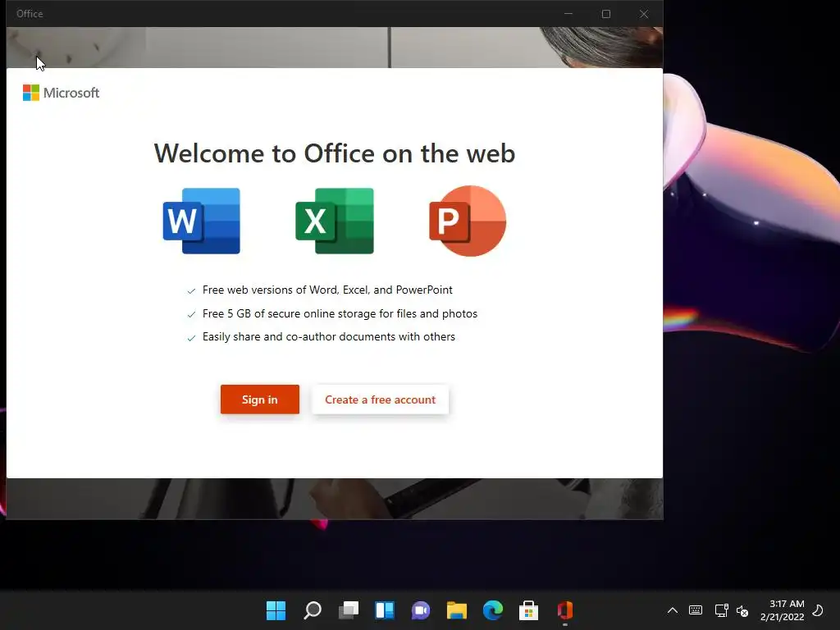Open Task View on the taskbar
This screenshot has height=630, width=840.
pyautogui.click(x=348, y=610)
